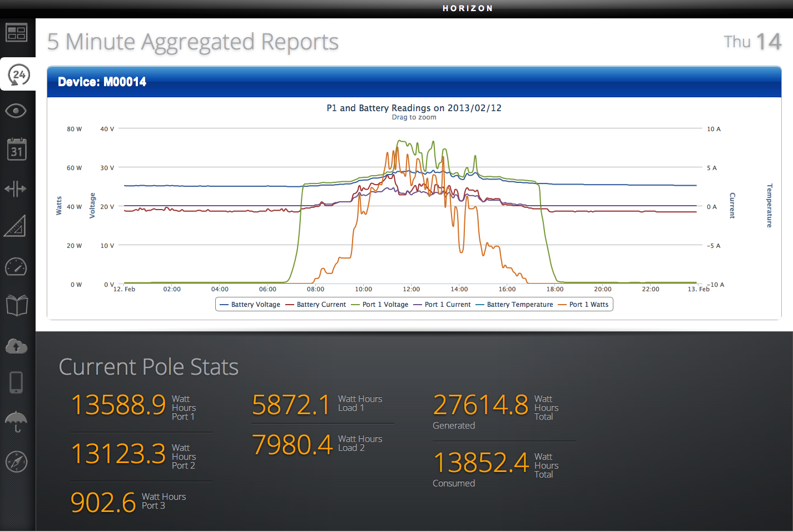Screen dimensions: 793x532
Task: Hide the Port 1 Current series
Action: 442,305
